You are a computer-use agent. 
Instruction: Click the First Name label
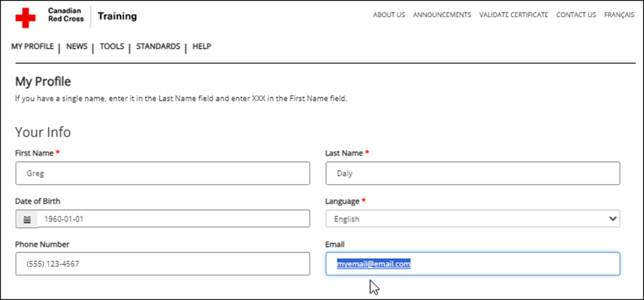pyautogui.click(x=34, y=153)
